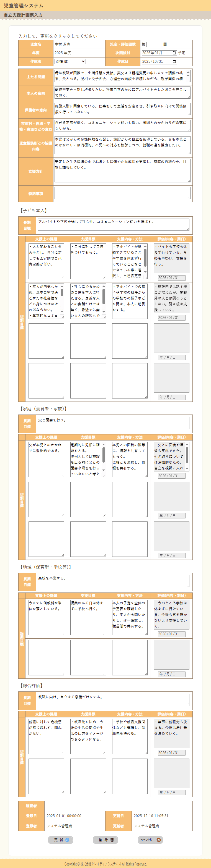Open the calendar picker for 次回検討 month
The height and width of the screenshot is (868, 211).
174,53
